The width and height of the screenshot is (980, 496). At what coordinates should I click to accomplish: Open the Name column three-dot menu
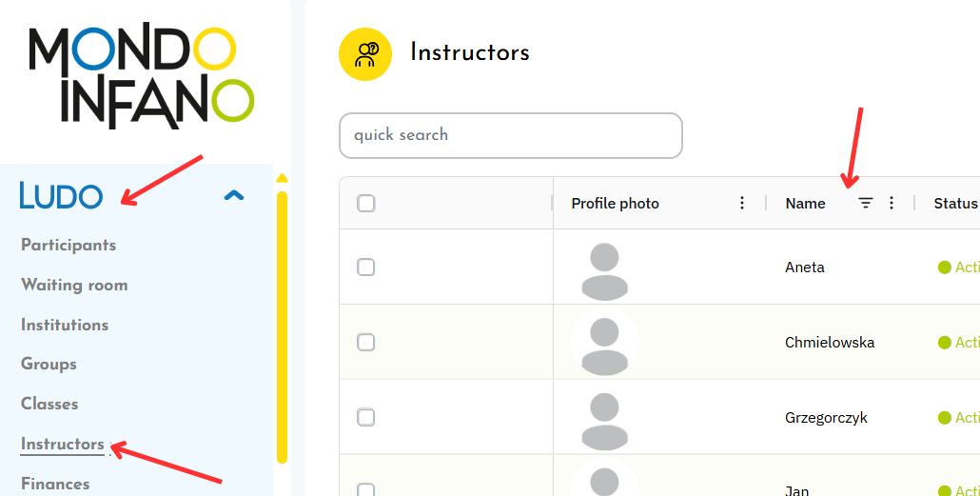tap(892, 203)
